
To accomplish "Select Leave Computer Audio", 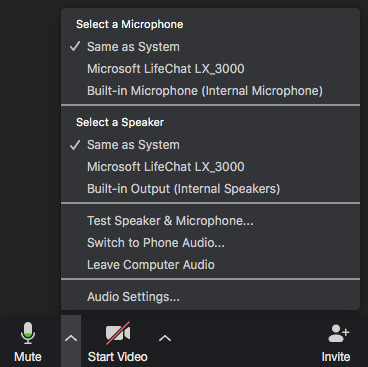I will (210, 265).
